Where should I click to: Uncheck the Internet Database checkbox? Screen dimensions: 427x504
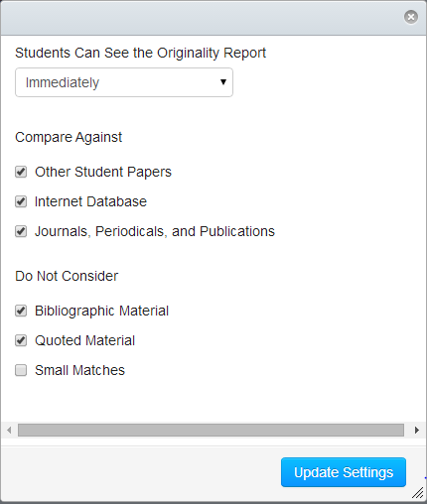pos(21,201)
